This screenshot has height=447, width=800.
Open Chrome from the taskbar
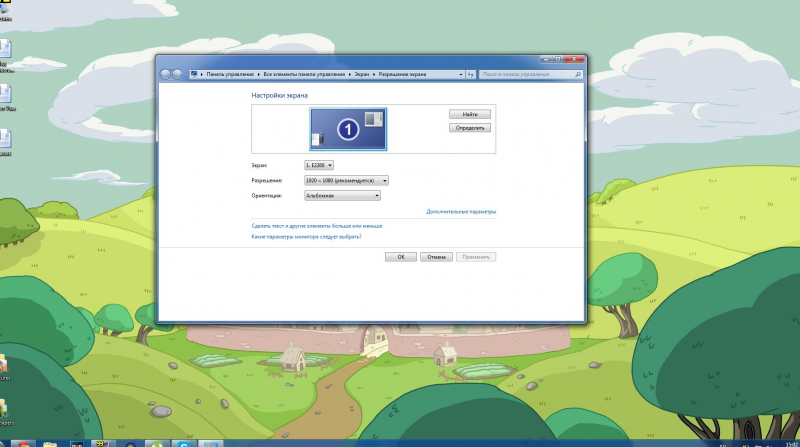click(x=23, y=443)
